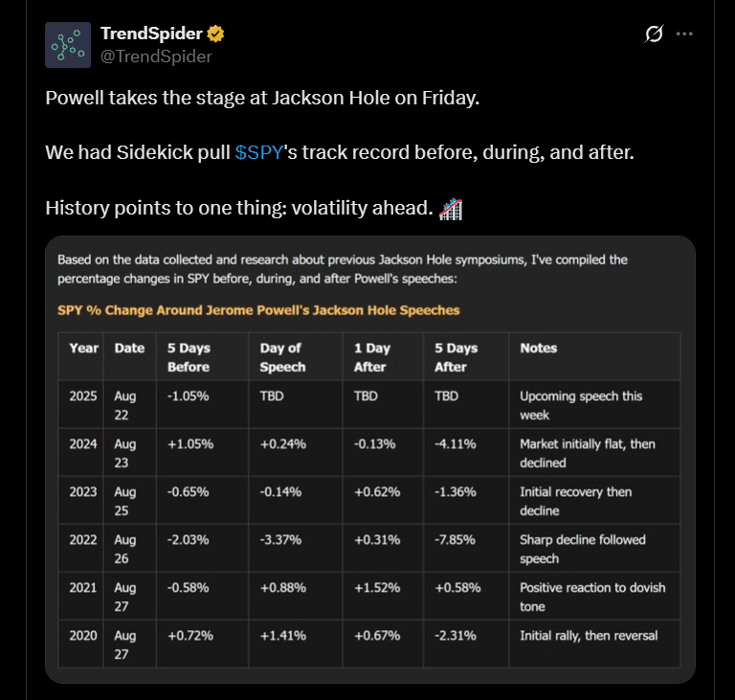This screenshot has width=735, height=700.
Task: Open TrendSpider profile avatar
Action: [68, 45]
